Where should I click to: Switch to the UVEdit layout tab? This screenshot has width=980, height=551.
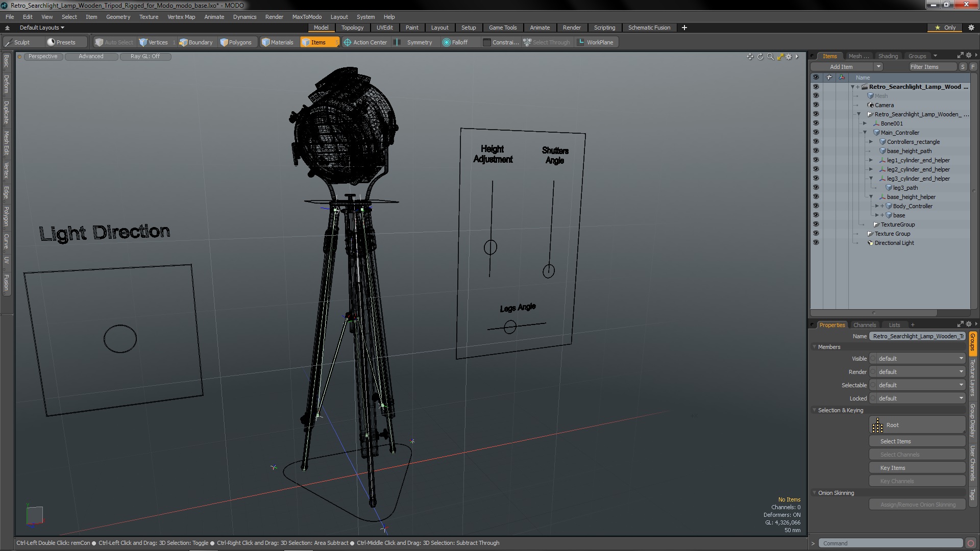point(385,28)
